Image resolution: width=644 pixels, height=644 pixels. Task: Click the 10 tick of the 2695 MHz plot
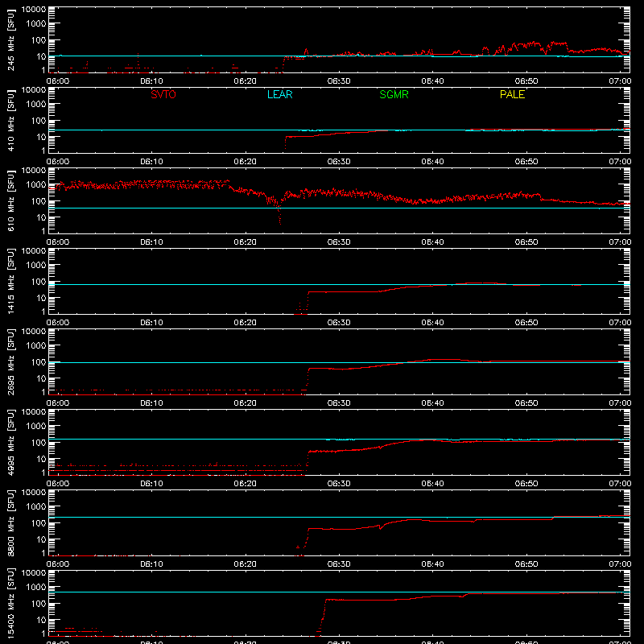(x=41, y=378)
